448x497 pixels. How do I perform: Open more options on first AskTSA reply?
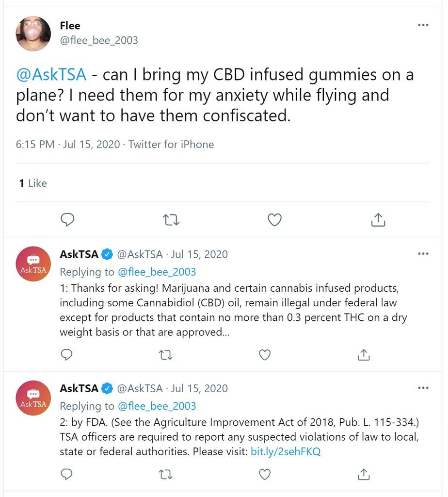(423, 253)
